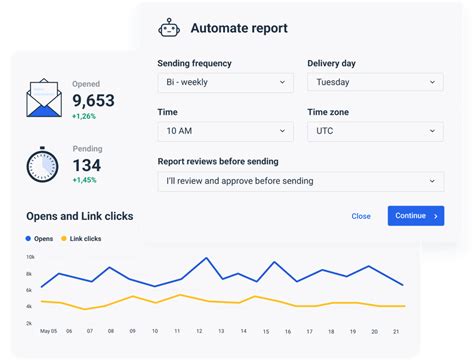Viewport: 474px width, 364px height.
Task: Open the Time zone dropdown showing UTC
Action: coord(375,131)
